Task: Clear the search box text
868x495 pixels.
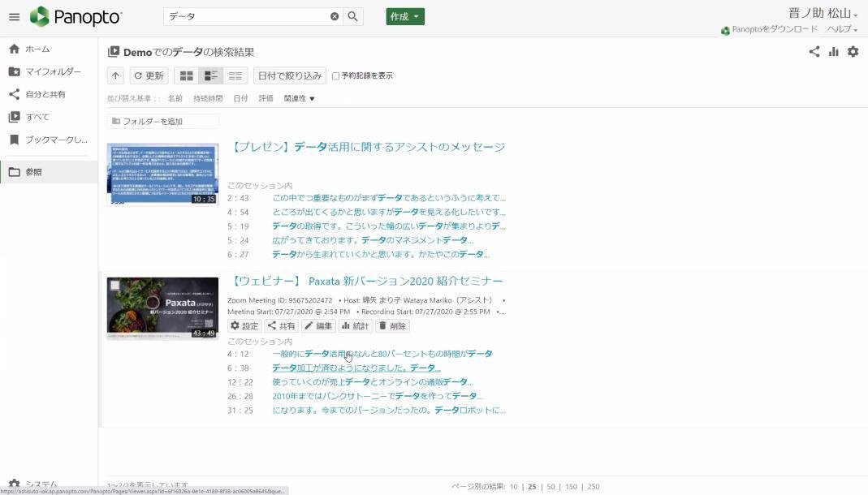Action: (335, 16)
